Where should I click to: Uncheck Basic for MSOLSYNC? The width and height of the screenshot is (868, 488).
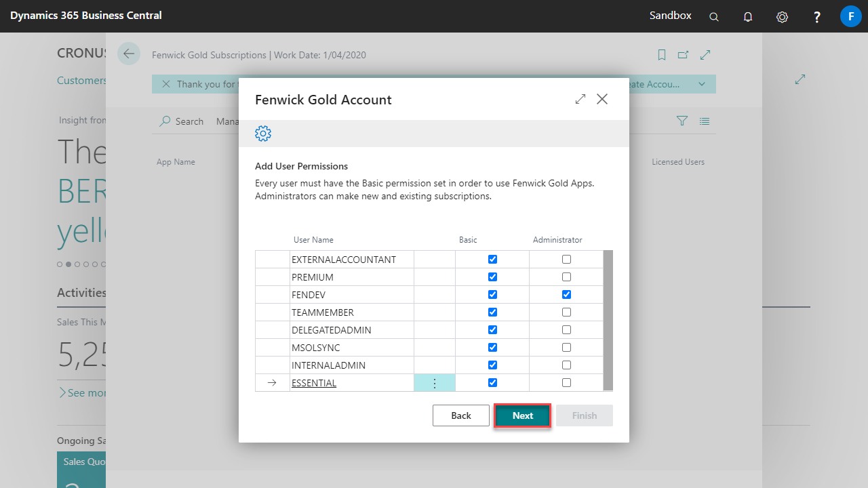click(x=492, y=347)
